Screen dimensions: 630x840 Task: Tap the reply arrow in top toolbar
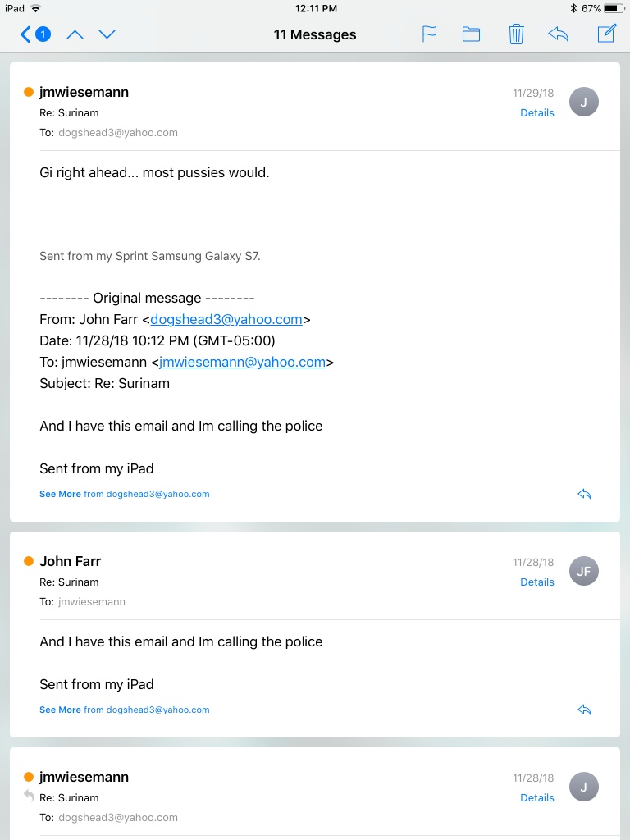(x=558, y=34)
